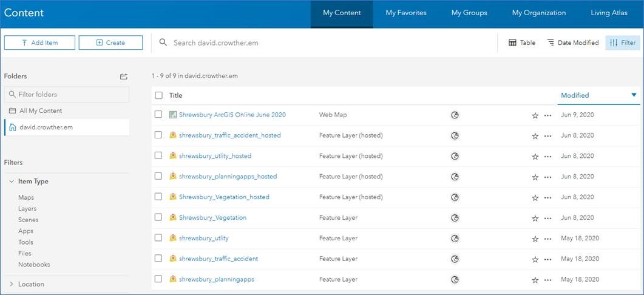Click the Filter folders input field
This screenshot has height=295, width=644.
coord(67,95)
